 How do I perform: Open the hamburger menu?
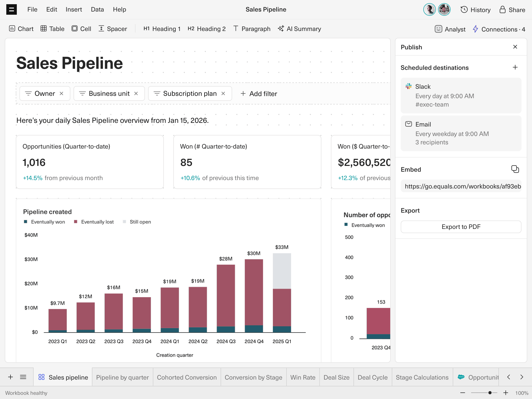[x=12, y=9]
